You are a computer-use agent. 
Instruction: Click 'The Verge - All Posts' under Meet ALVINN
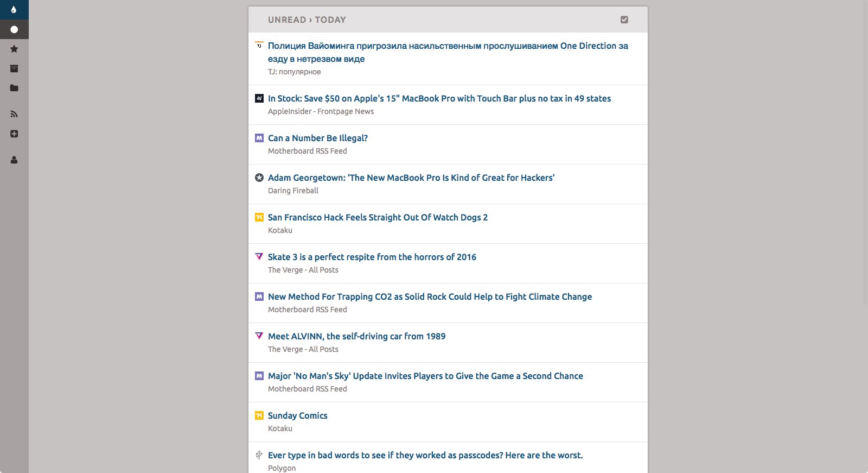click(303, 349)
